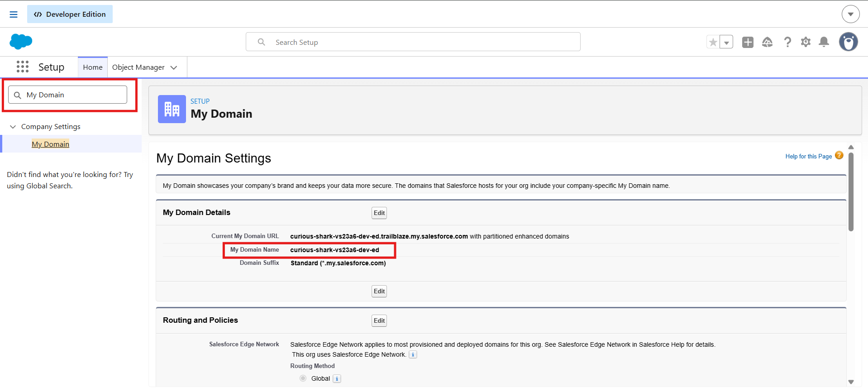Click the Setup app name label
The image size is (868, 392).
[x=51, y=67]
